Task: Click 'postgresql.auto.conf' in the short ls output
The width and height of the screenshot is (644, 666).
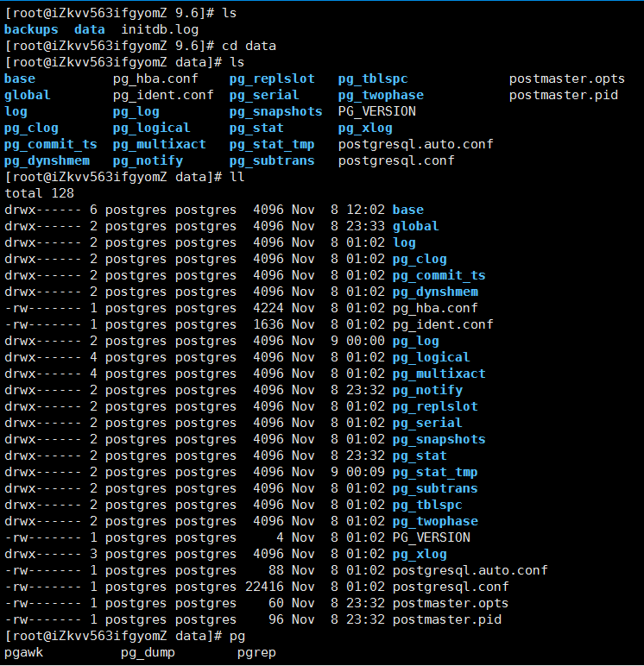Action: [x=416, y=144]
